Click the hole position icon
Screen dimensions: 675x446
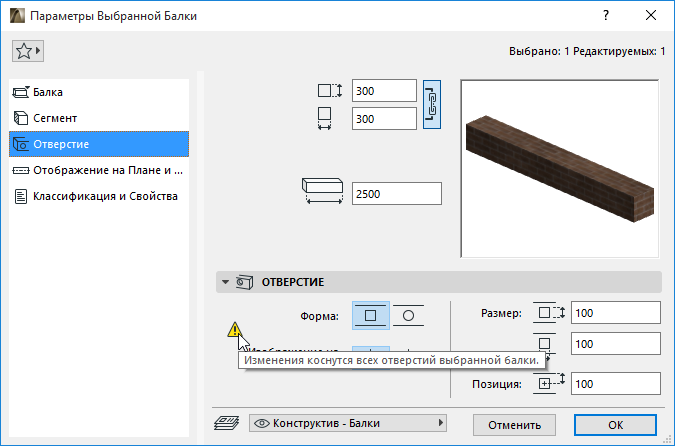point(549,383)
